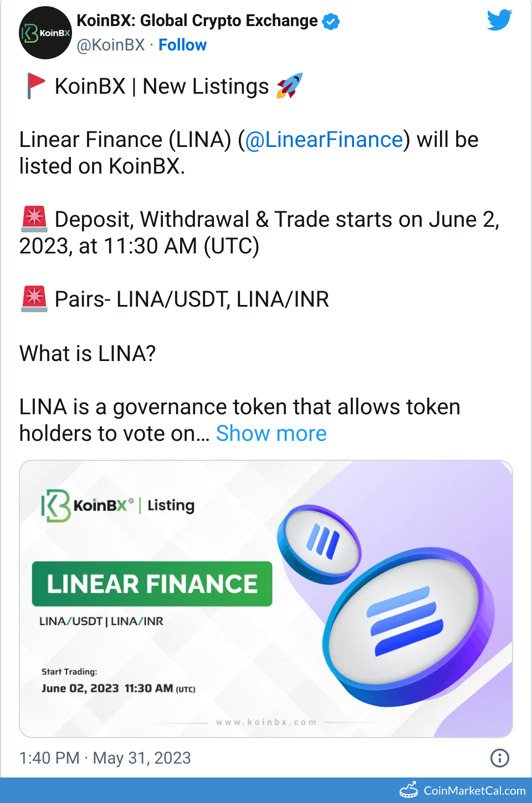Click the green LINEAR FINANCE banner label
Image resolution: width=532 pixels, height=803 pixels.
pos(152,584)
